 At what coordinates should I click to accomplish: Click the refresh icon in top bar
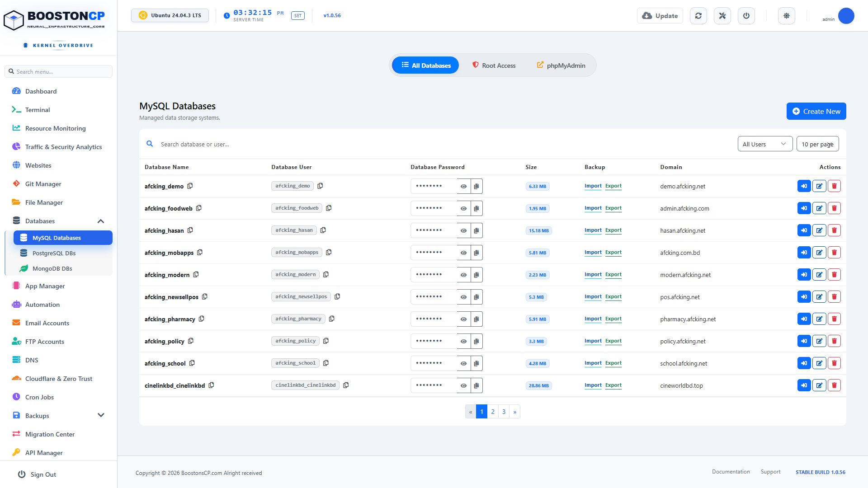698,16
